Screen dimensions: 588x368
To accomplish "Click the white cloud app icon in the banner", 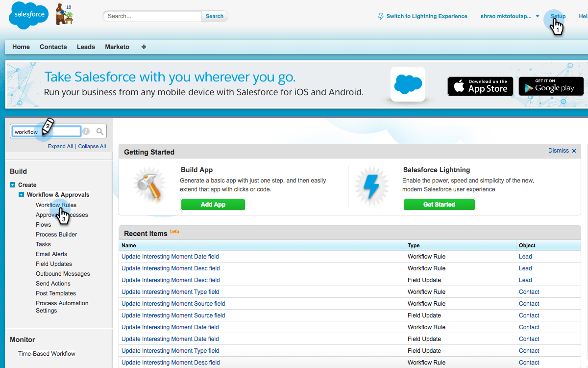I will point(408,84).
